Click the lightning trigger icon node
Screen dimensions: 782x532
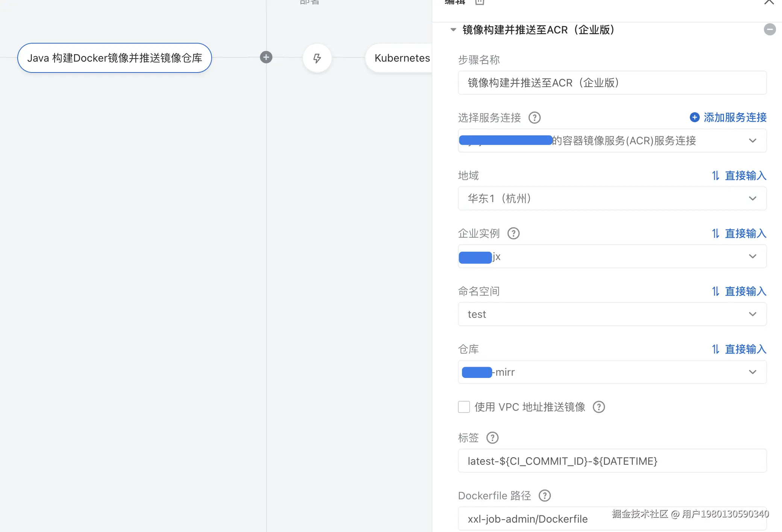317,58
